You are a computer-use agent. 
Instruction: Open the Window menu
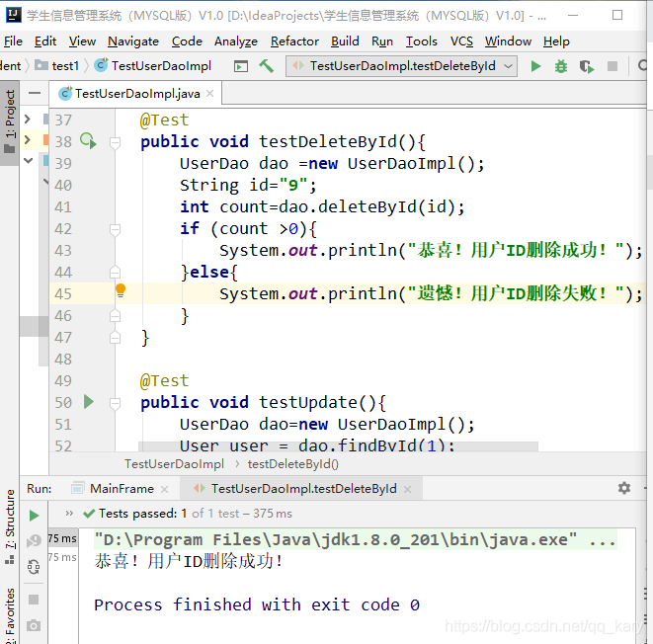(x=508, y=41)
